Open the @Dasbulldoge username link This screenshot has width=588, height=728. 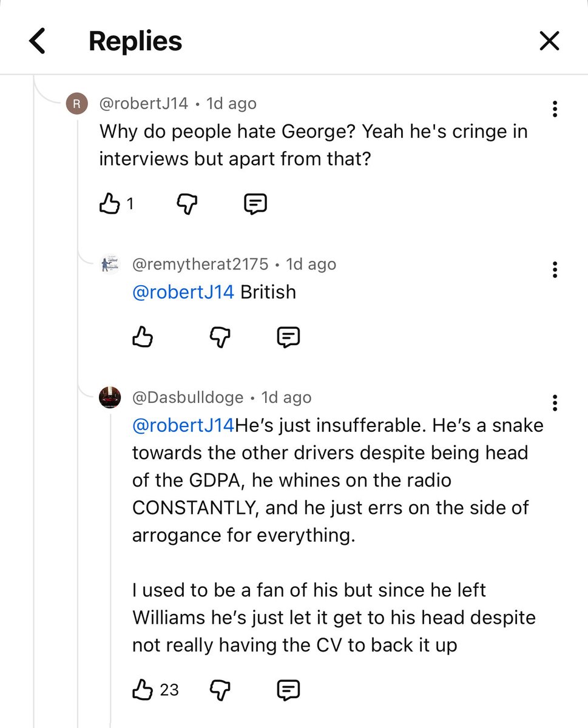pyautogui.click(x=188, y=398)
